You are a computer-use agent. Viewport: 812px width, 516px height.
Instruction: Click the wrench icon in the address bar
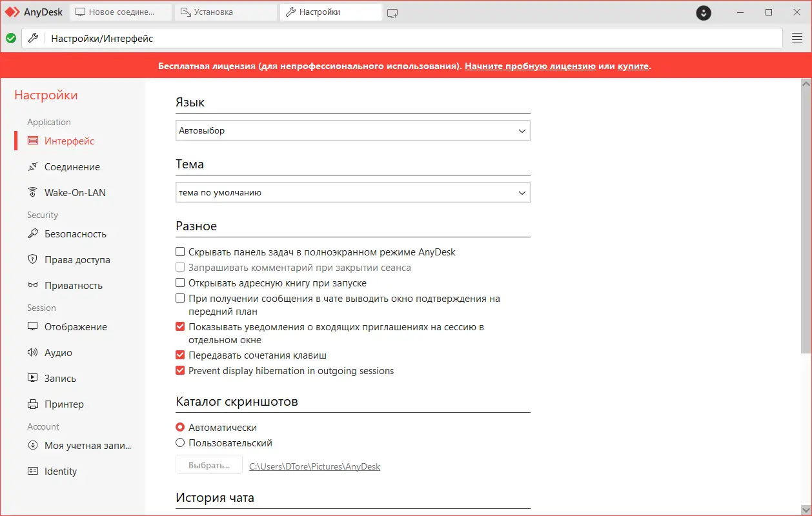(33, 38)
